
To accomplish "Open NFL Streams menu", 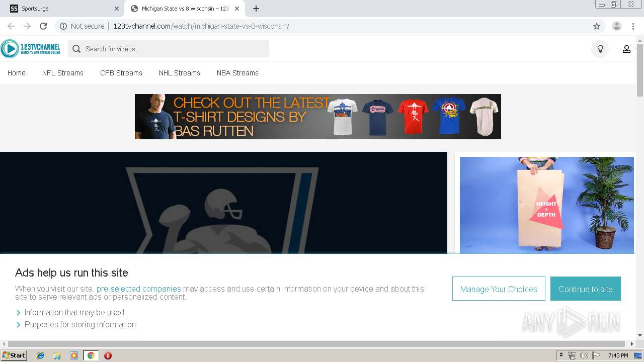I will pos(63,73).
